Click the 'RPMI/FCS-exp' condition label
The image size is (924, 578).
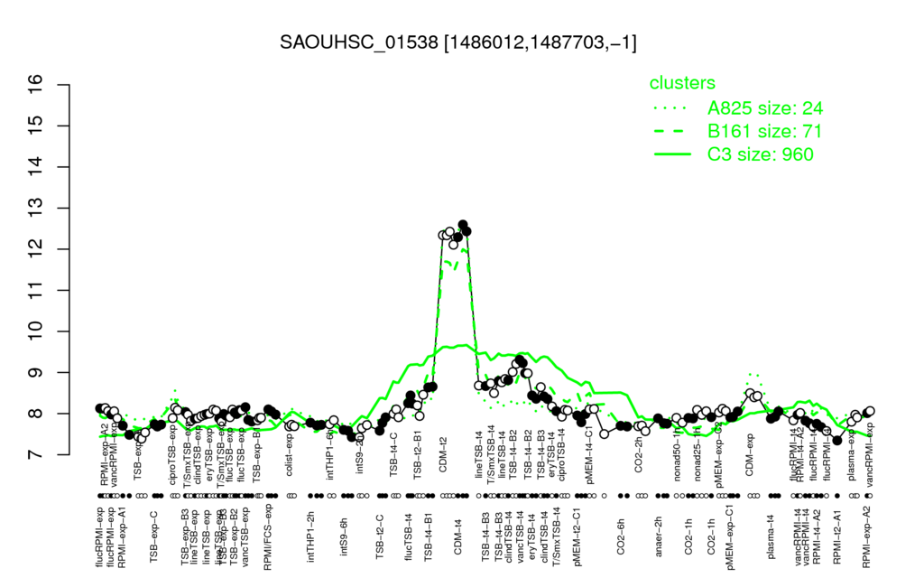click(x=267, y=536)
